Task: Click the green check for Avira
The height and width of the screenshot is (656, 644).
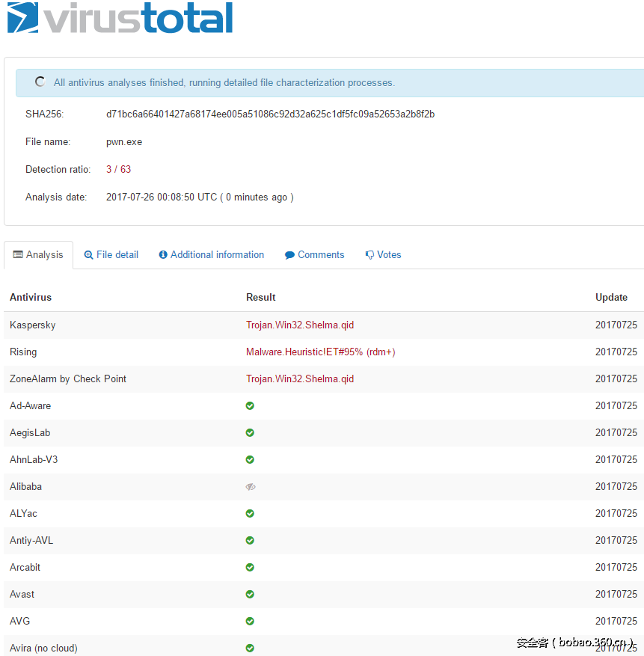Action: point(250,648)
